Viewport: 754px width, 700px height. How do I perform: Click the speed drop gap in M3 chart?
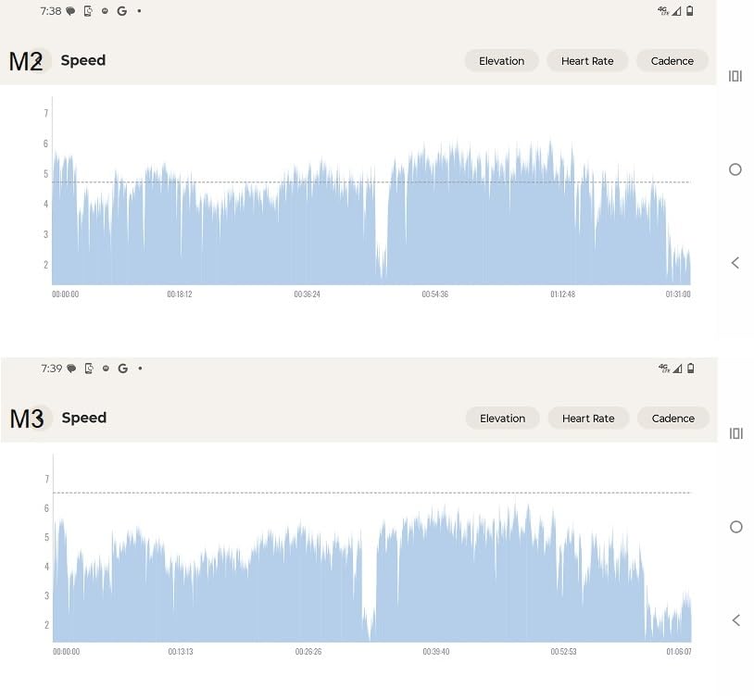pyautogui.click(x=369, y=577)
